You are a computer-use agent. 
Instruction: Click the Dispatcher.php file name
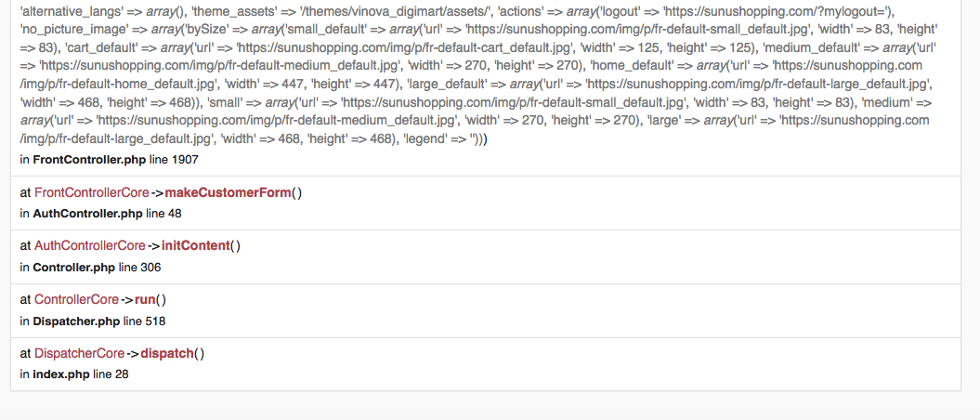click(75, 322)
